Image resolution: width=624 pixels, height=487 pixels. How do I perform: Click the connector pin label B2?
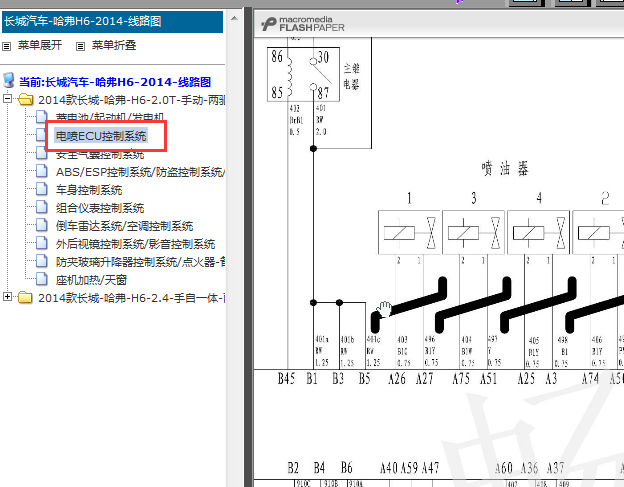tap(293, 468)
